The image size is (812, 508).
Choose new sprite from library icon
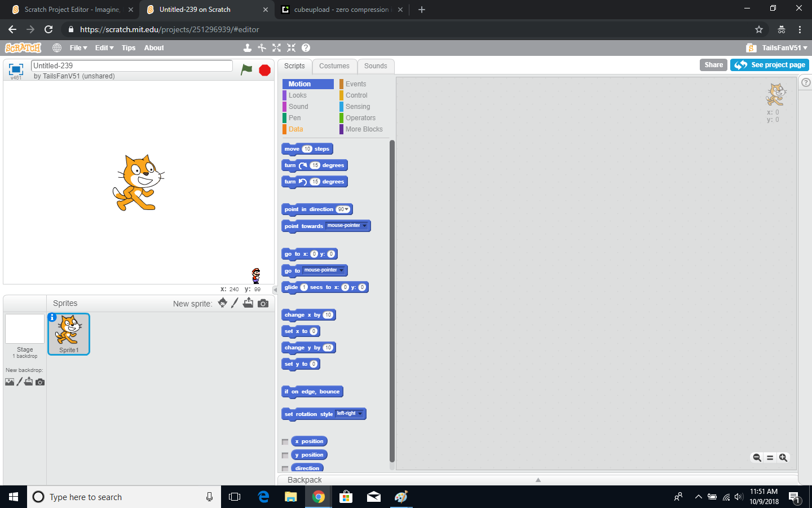pos(223,303)
